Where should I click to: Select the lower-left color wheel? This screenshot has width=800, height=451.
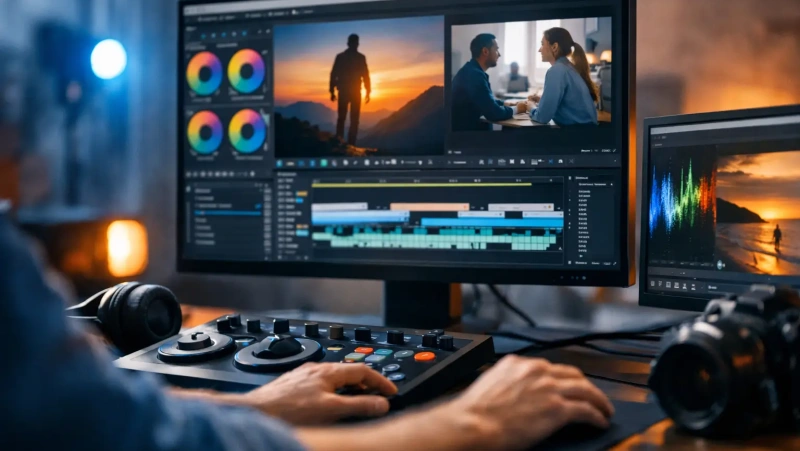pyautogui.click(x=205, y=133)
